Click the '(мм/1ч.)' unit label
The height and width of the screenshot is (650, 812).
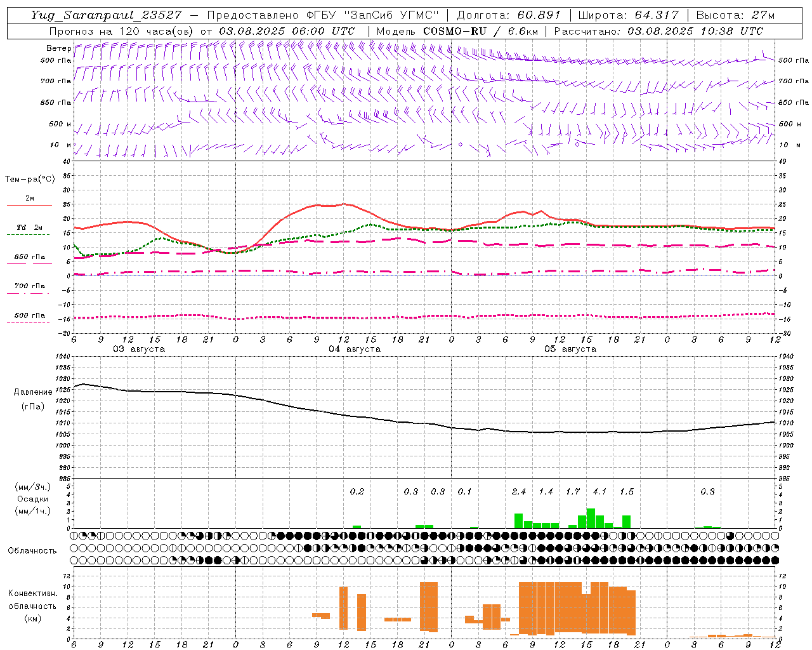tap(33, 511)
